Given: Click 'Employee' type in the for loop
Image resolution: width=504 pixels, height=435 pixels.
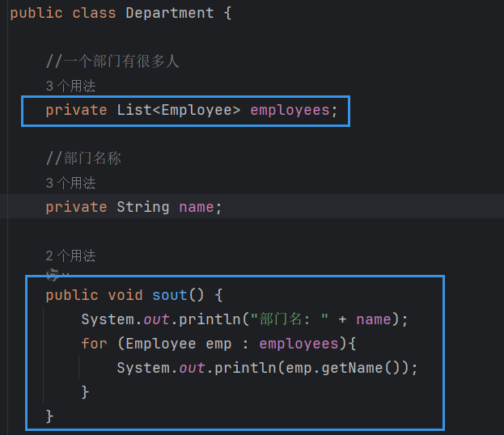Looking at the screenshot, I should 161,344.
